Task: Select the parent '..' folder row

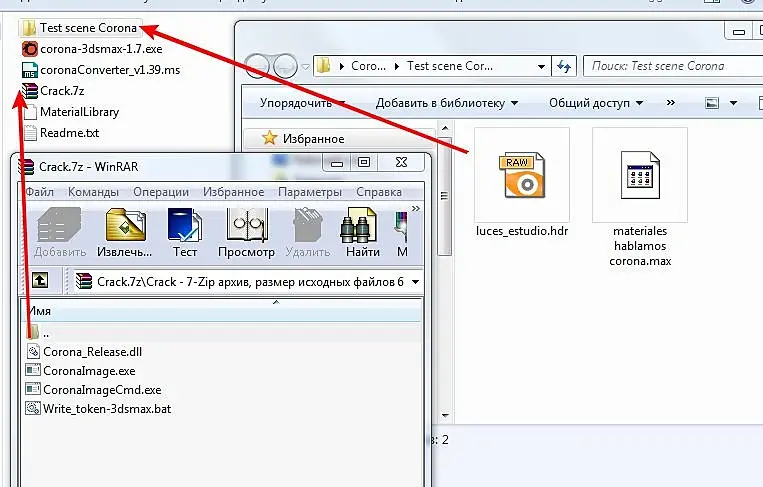Action: 223,334
